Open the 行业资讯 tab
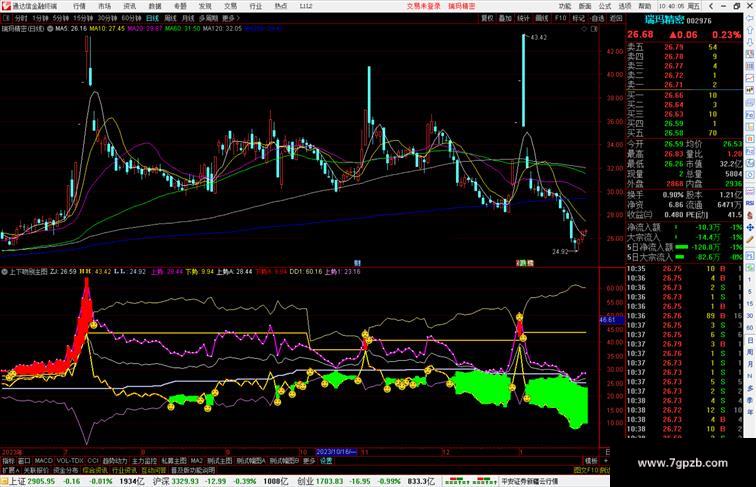This screenshot has width=756, height=487. click(124, 470)
